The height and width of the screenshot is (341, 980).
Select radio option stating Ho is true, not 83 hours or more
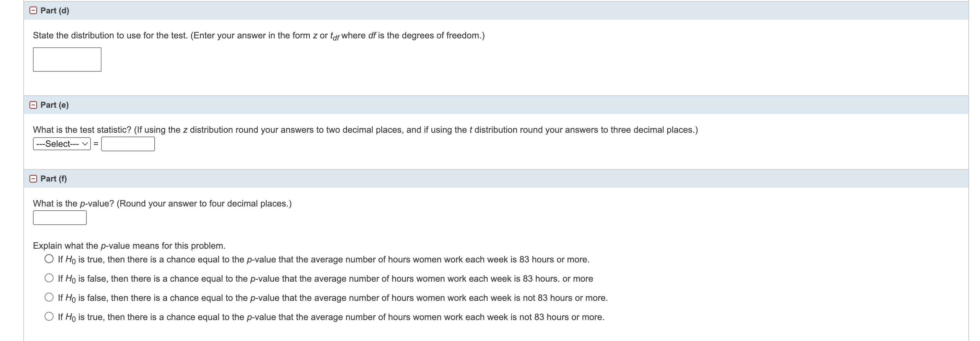[49, 317]
